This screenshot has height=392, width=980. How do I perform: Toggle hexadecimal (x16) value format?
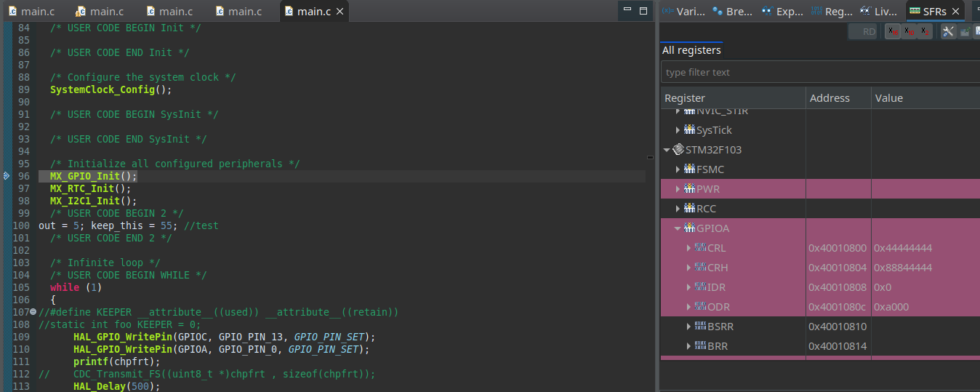click(x=892, y=31)
